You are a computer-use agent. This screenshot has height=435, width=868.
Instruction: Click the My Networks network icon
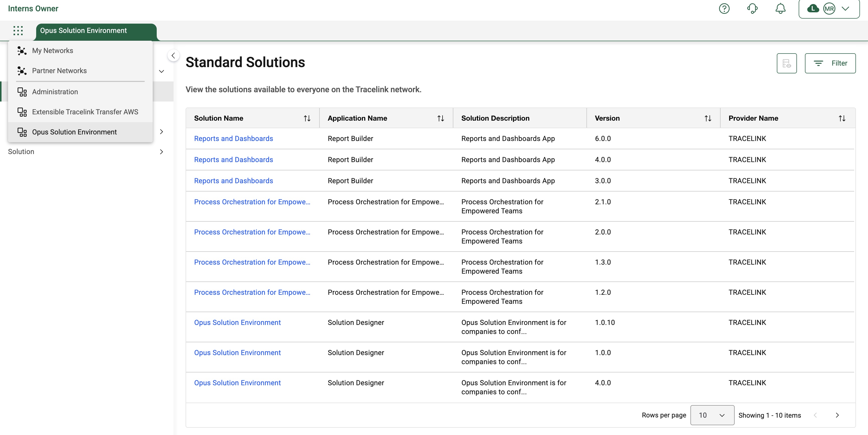(x=22, y=51)
